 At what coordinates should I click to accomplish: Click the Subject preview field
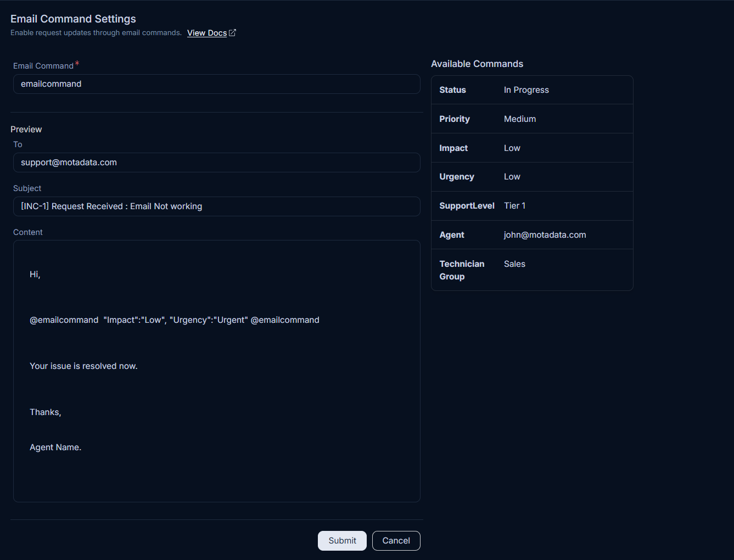pyautogui.click(x=217, y=206)
